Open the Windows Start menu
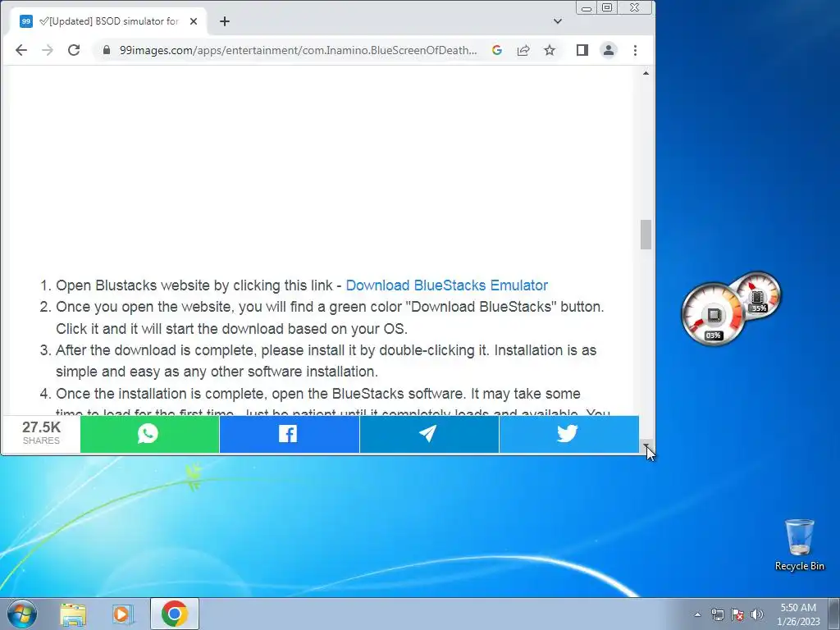 pyautogui.click(x=22, y=614)
